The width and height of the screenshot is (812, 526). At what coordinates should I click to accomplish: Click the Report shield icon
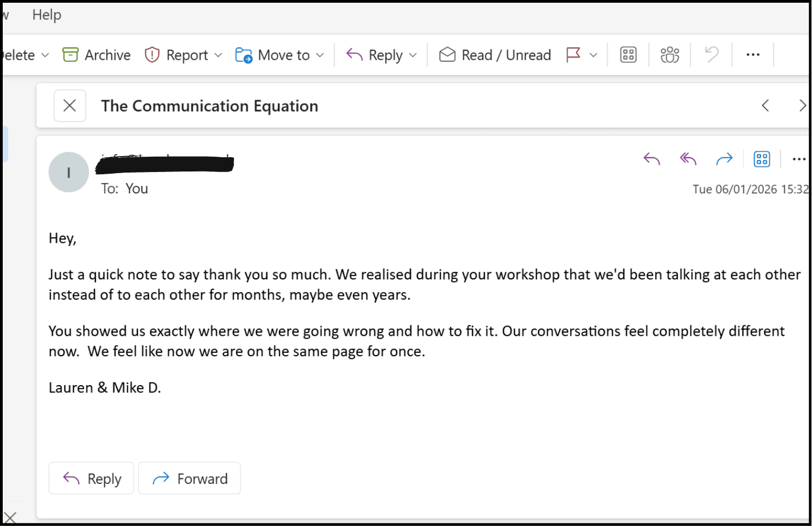(x=152, y=55)
